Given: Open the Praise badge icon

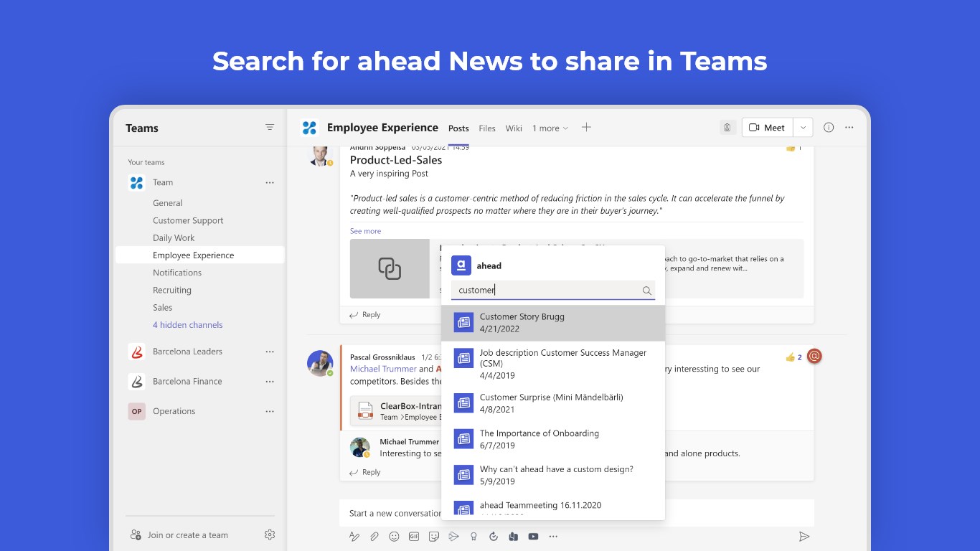Looking at the screenshot, I should pos(473,537).
